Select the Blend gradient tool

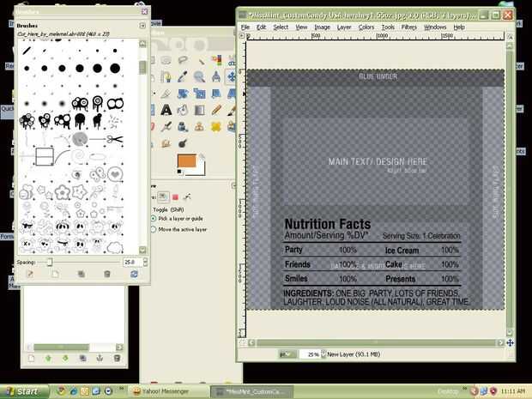[199, 110]
